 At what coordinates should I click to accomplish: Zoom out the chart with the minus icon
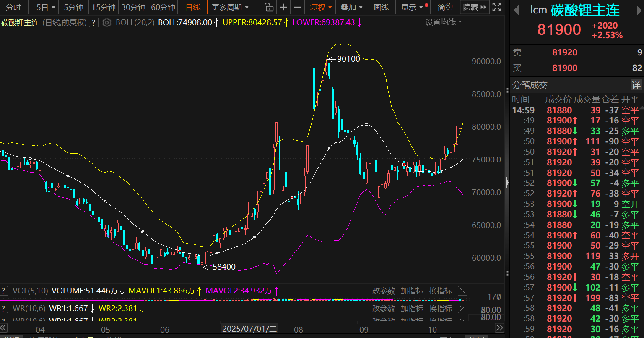click(x=298, y=7)
